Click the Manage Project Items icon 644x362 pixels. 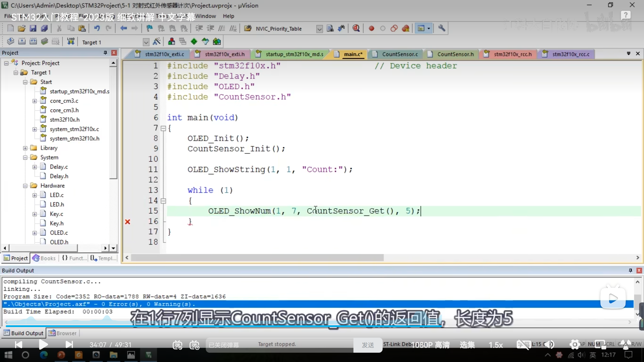click(172, 41)
